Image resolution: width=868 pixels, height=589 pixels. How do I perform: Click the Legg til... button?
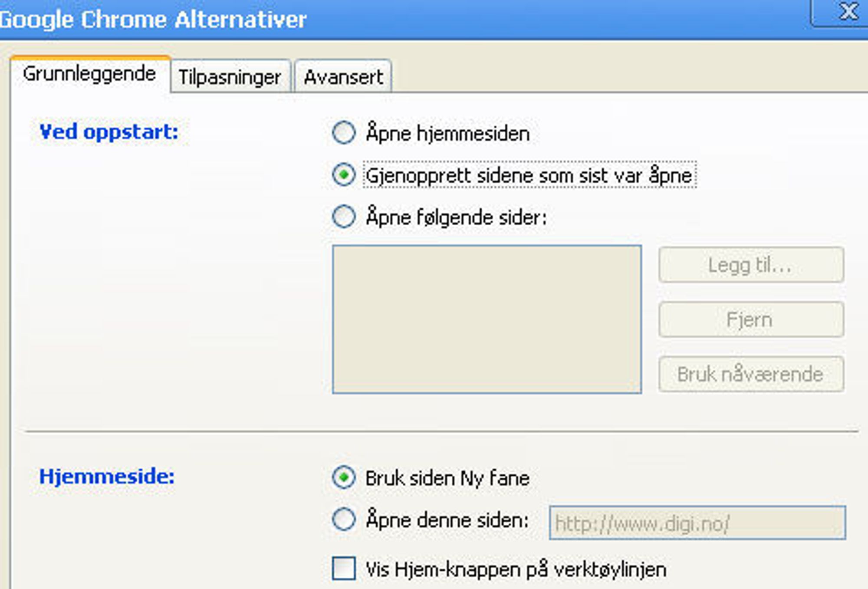[751, 265]
